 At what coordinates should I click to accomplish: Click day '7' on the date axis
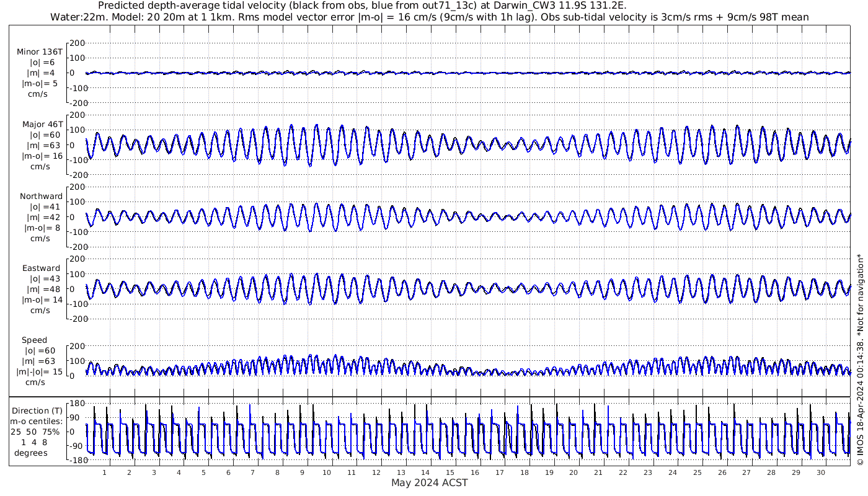[x=252, y=472]
